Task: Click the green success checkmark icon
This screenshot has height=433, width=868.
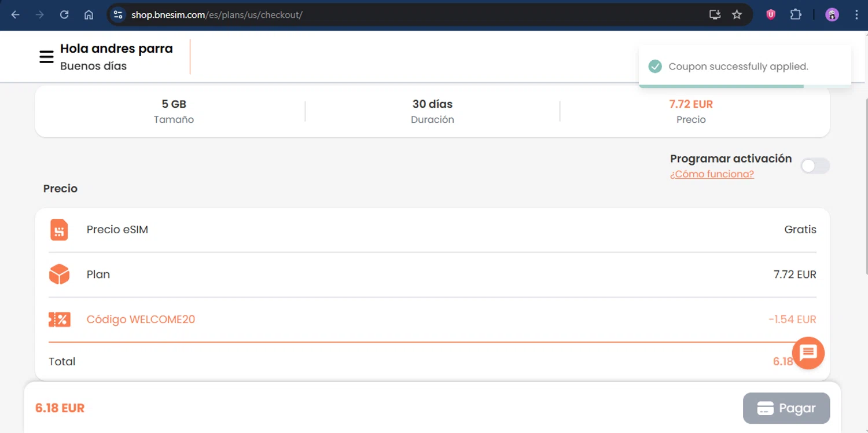Action: point(655,67)
